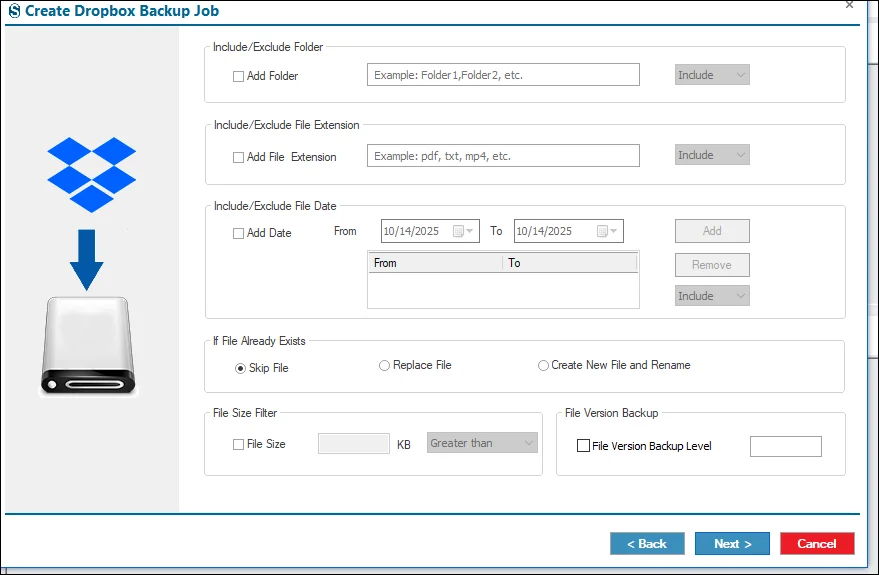Viewport: 879px width, 575px height.
Task: Proceed with the Next button
Action: pos(732,544)
